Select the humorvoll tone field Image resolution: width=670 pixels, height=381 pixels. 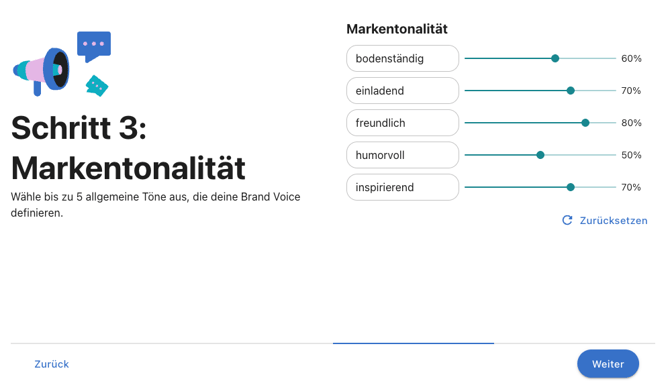(403, 155)
